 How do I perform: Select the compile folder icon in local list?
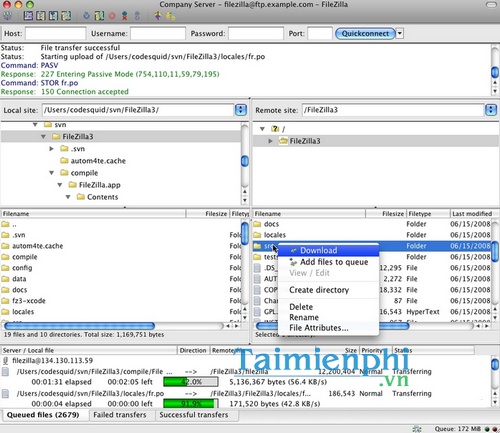(5, 257)
